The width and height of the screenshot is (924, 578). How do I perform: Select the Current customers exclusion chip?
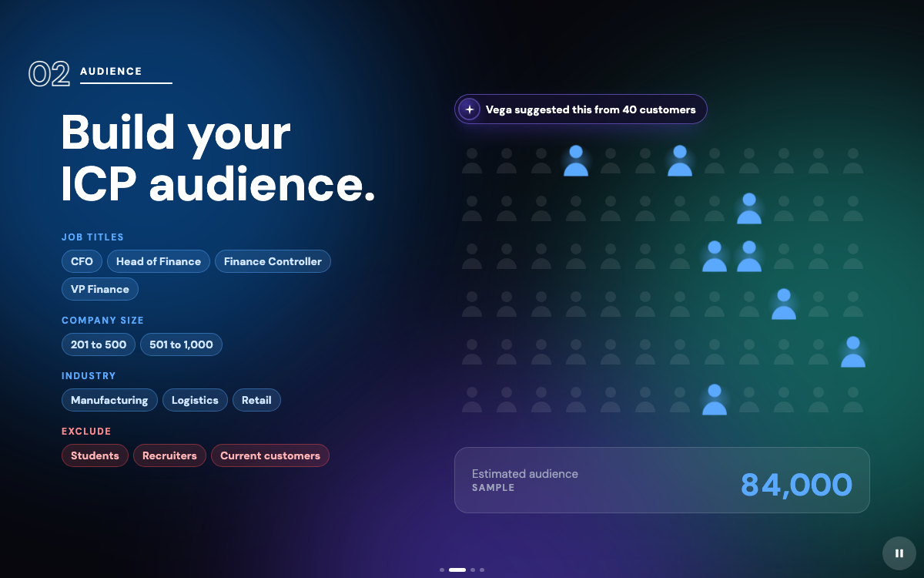270,455
